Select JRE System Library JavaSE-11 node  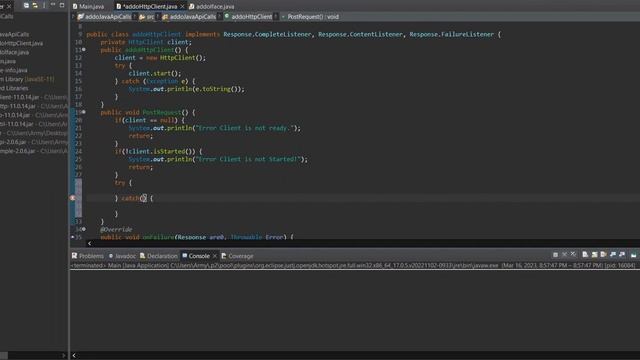tap(27, 79)
